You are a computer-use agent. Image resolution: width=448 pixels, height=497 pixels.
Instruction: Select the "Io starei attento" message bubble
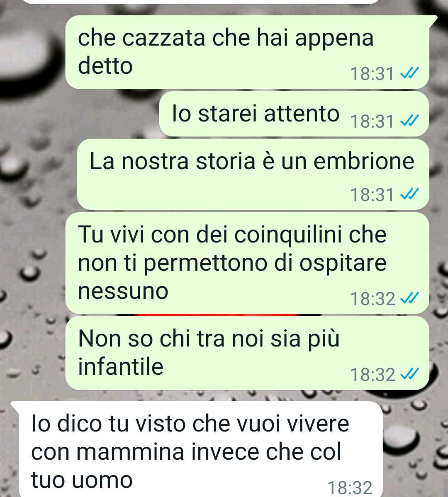pos(294,114)
